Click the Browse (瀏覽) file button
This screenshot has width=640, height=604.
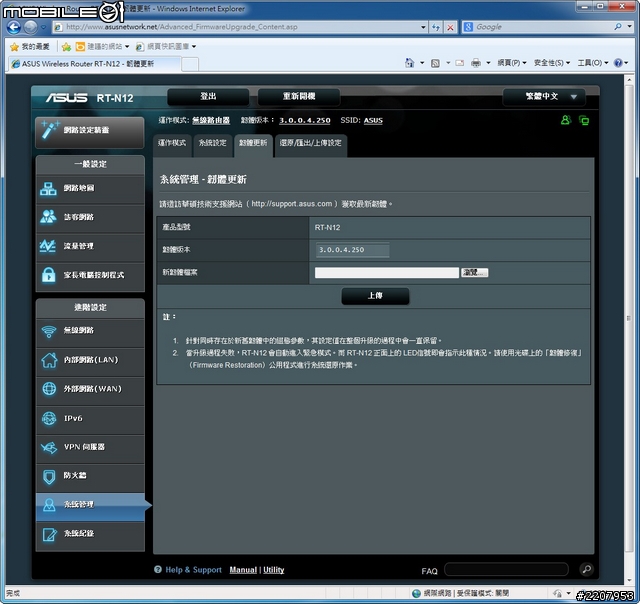(x=474, y=273)
